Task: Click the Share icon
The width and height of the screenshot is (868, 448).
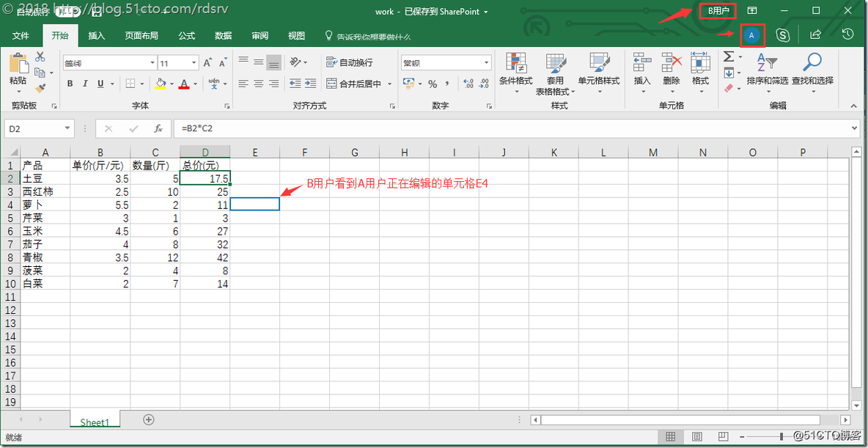Action: [815, 35]
